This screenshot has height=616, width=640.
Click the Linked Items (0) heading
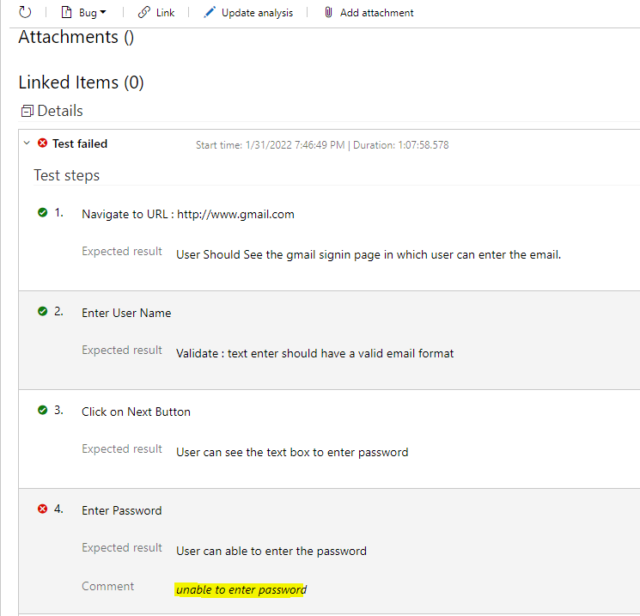coord(81,82)
